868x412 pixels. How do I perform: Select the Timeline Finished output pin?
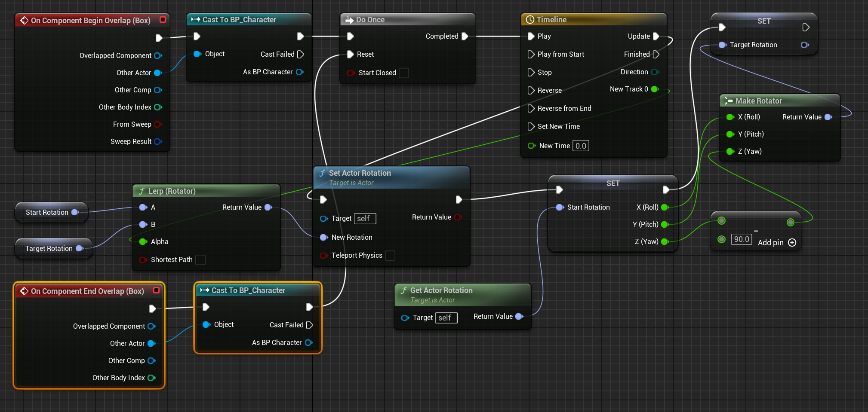(x=656, y=55)
